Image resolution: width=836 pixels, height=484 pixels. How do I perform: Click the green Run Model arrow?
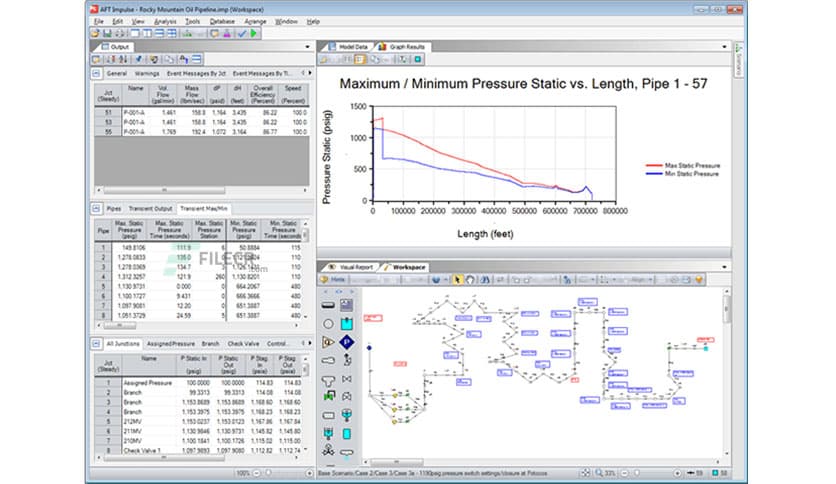click(x=254, y=33)
